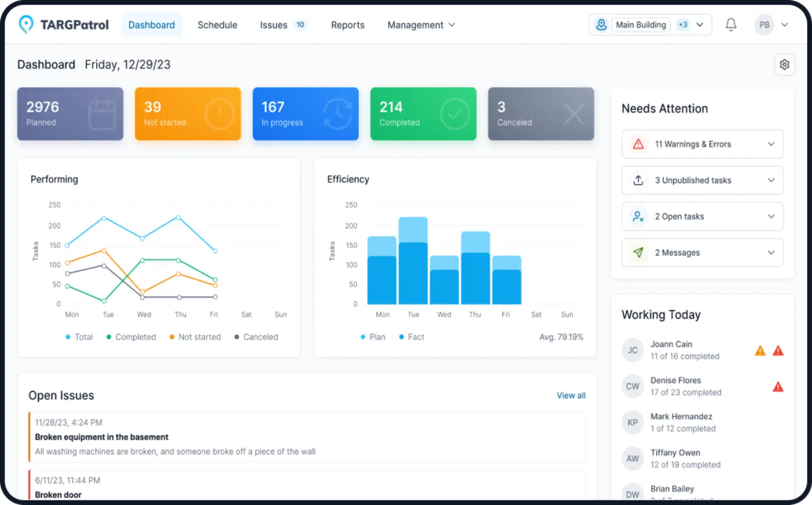Click the Unpublished tasks upload icon

point(638,180)
